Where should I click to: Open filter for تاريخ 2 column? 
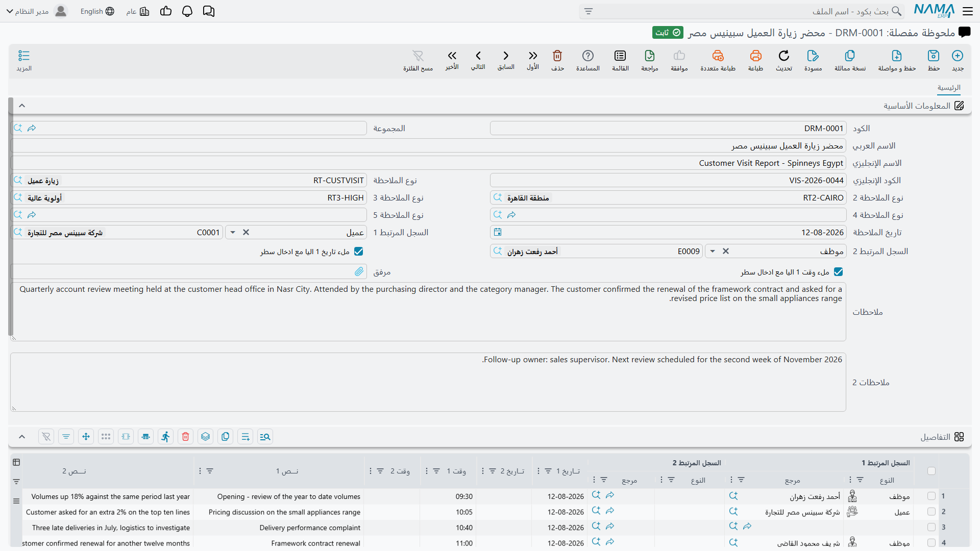(x=493, y=471)
